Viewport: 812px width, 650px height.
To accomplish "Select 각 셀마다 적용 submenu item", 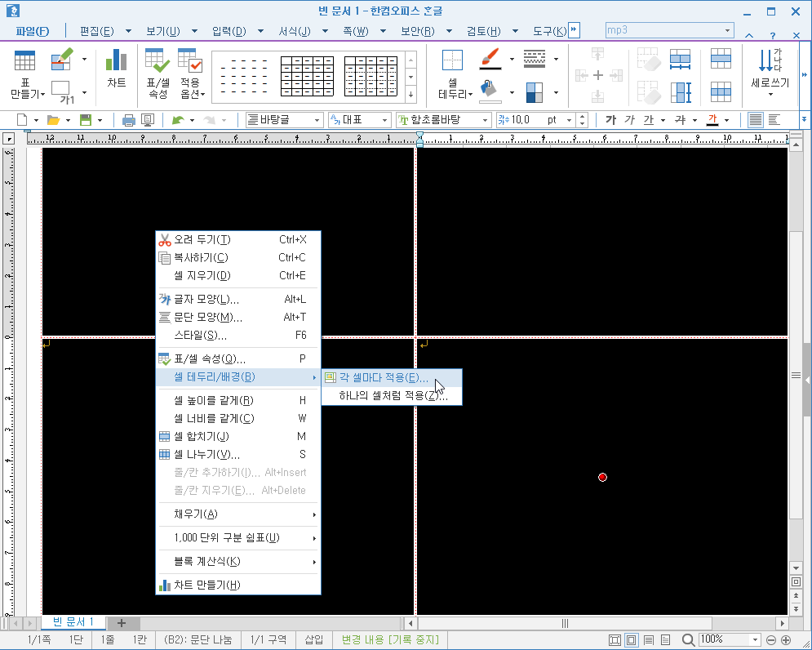I will 392,378.
